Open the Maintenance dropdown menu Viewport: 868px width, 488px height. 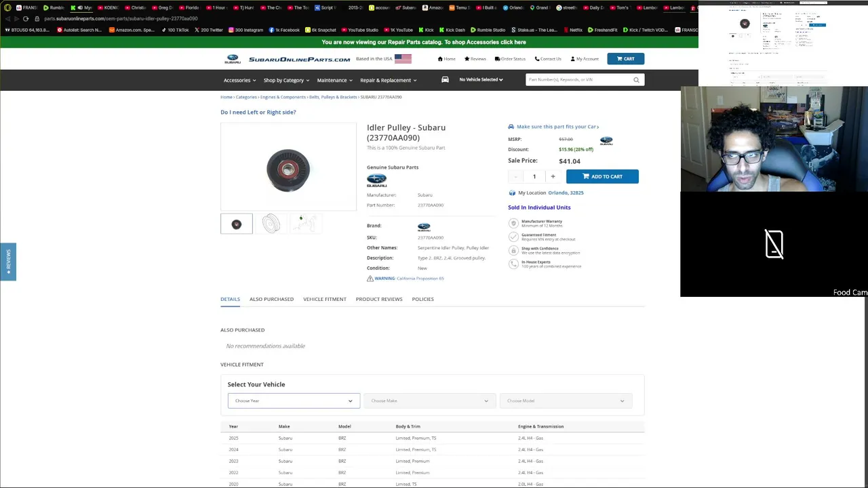pos(334,80)
